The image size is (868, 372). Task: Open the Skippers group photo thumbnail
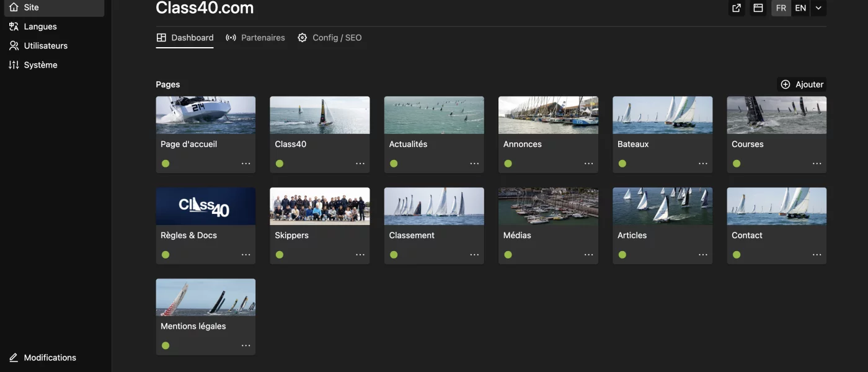click(320, 206)
